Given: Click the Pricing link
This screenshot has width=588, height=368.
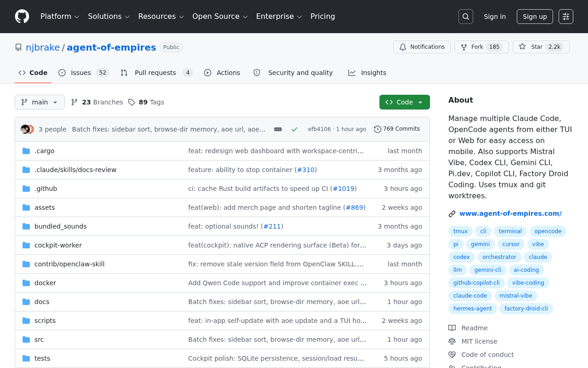Looking at the screenshot, I should coord(323,17).
